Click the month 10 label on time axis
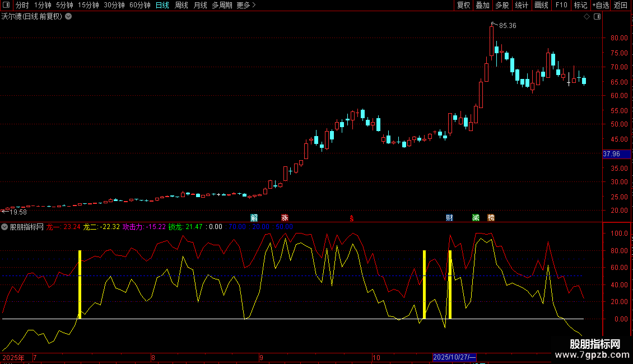 376,357
